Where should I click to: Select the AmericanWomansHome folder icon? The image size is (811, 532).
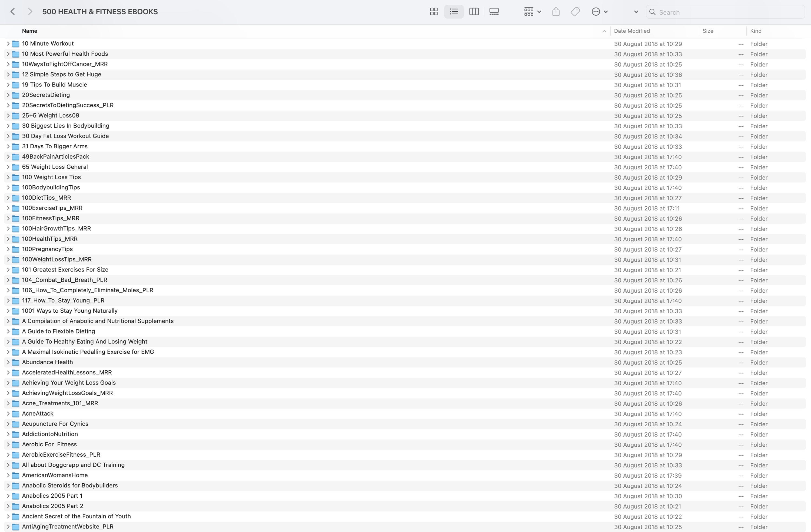[16, 476]
